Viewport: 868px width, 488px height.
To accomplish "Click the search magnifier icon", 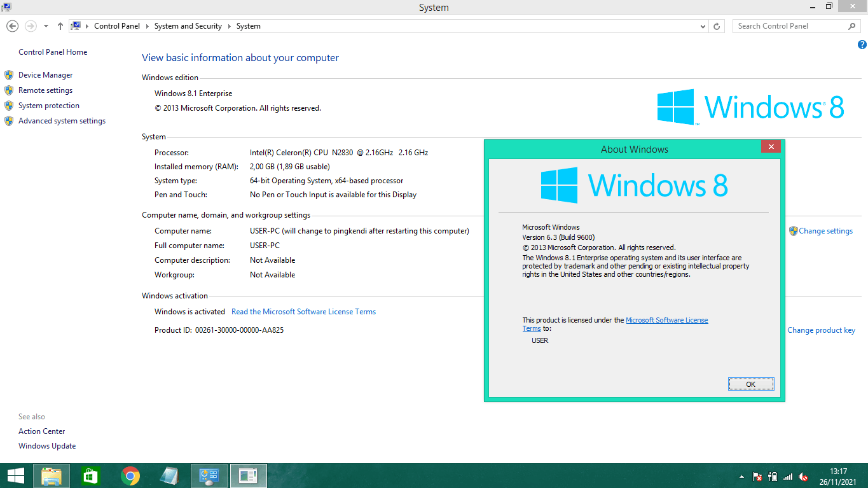I will pos(852,26).
